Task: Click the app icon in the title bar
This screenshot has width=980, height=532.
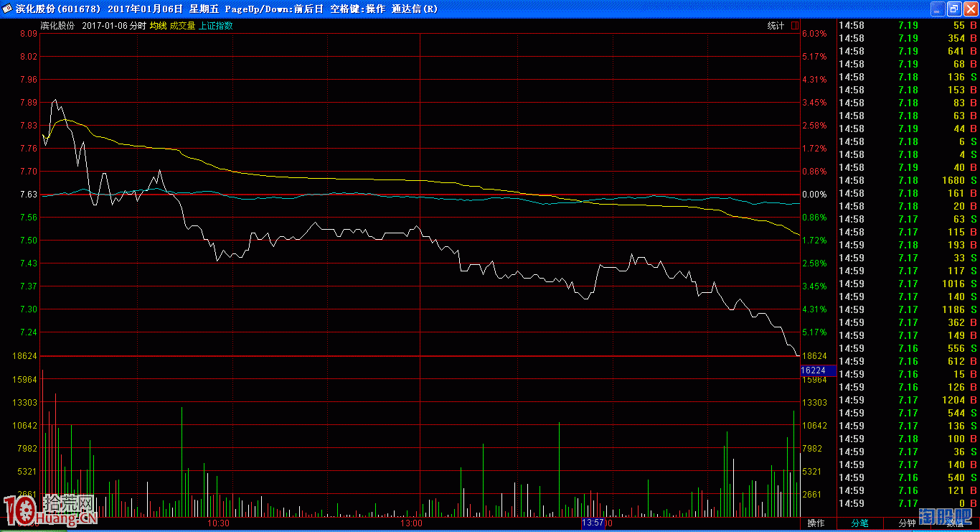Action: [x=8, y=9]
